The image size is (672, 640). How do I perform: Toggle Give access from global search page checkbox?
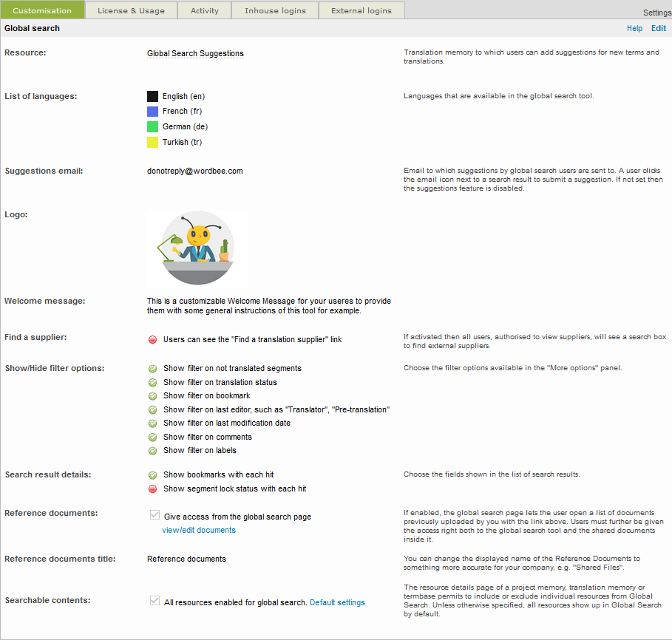[x=155, y=515]
